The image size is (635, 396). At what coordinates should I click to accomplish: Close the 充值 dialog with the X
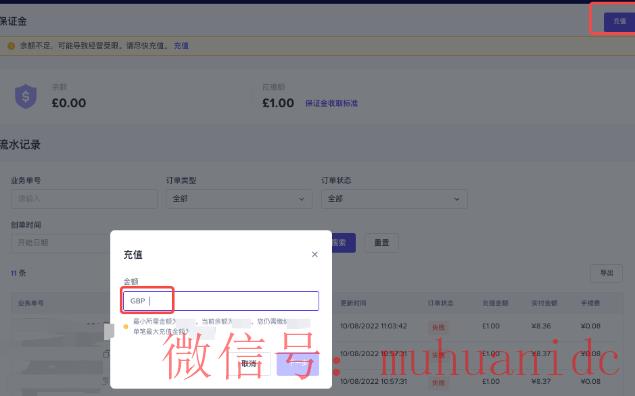click(315, 254)
